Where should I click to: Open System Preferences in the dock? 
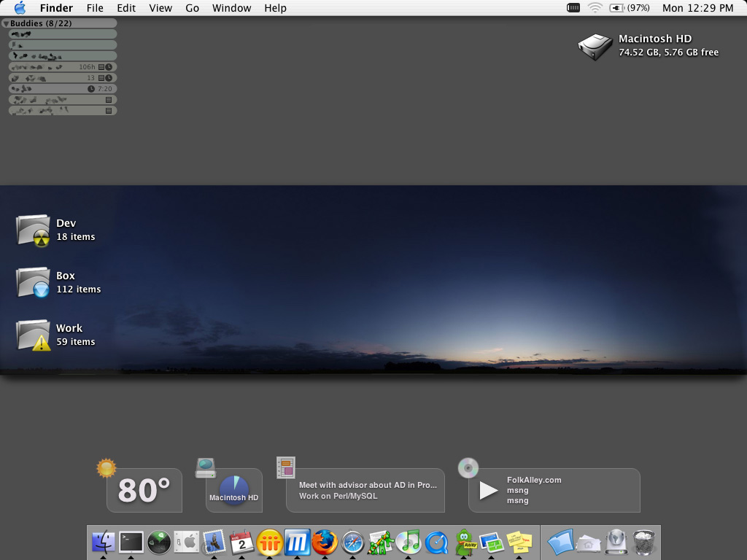(x=186, y=542)
